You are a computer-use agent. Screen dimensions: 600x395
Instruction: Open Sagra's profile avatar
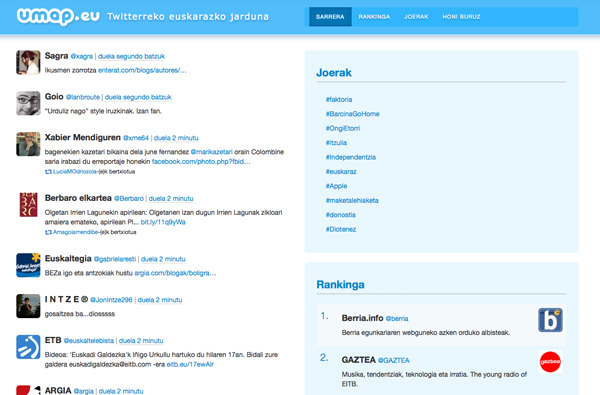tap(28, 62)
